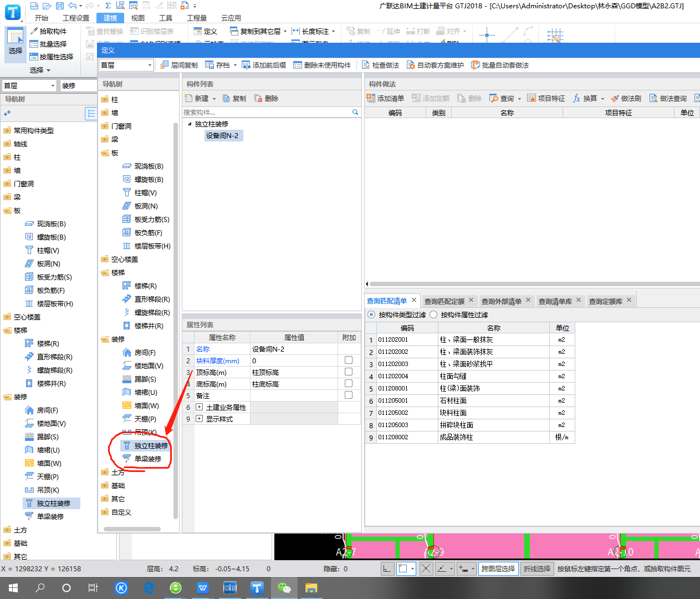Click 批量自动套做法 toolbar icon
The image size is (700, 599).
(x=475, y=65)
